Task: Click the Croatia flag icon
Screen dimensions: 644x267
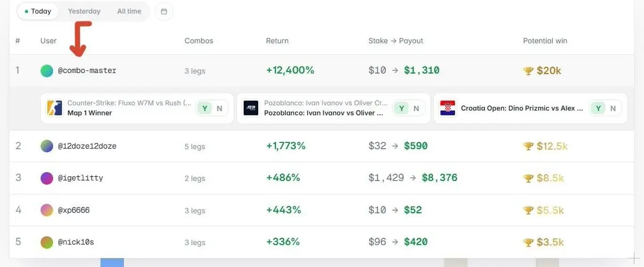Action: point(448,108)
